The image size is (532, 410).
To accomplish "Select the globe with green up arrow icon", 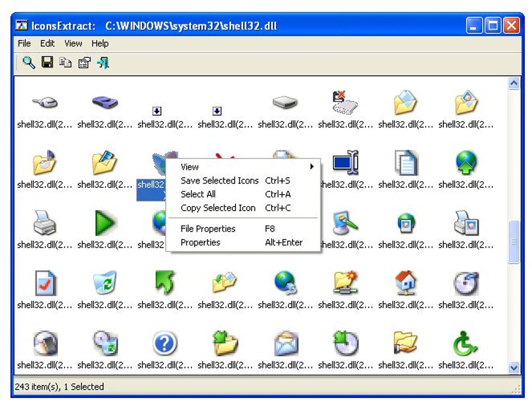I will [466, 162].
